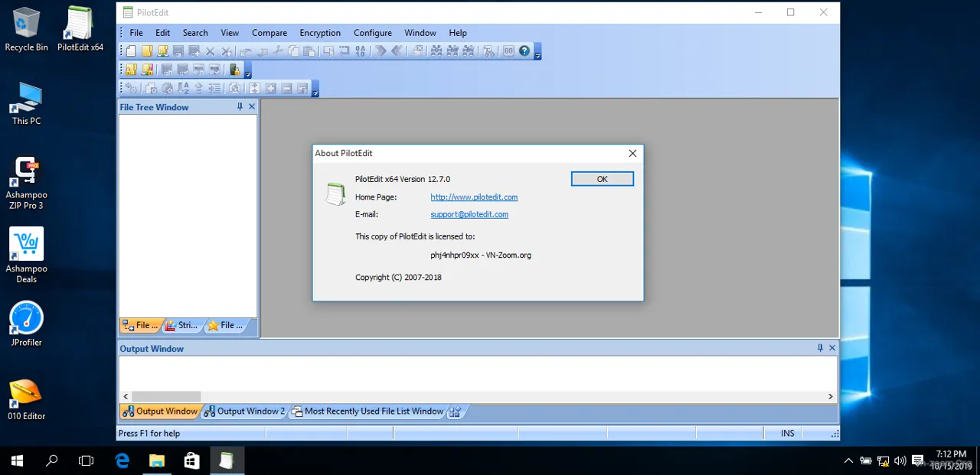
Task: Click the Copy toolbar icon
Action: click(x=294, y=51)
